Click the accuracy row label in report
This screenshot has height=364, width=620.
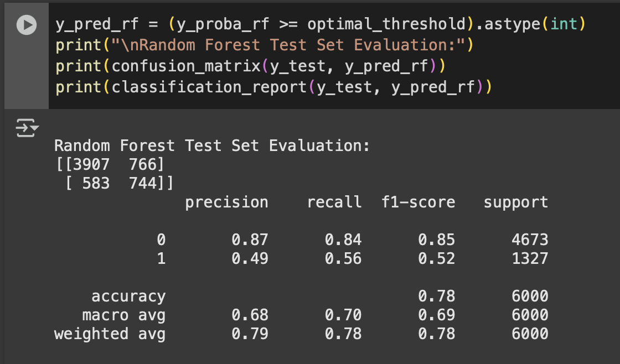128,297
